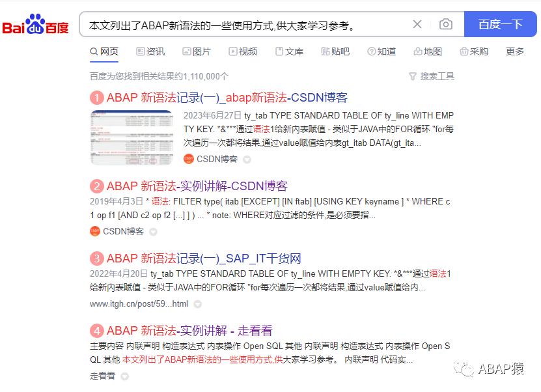
Task: Click the date 2023年6月27日 in first snippet
Action: click(212, 115)
